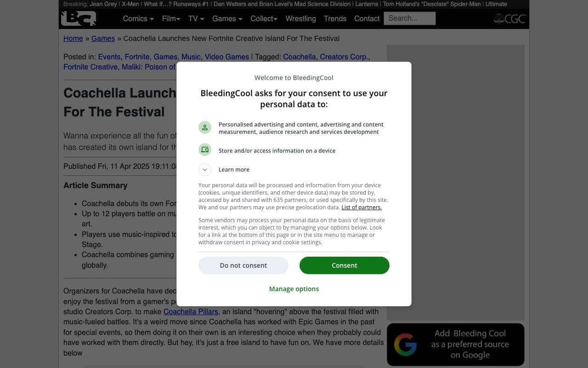Go to the Wrestling section

(301, 18)
